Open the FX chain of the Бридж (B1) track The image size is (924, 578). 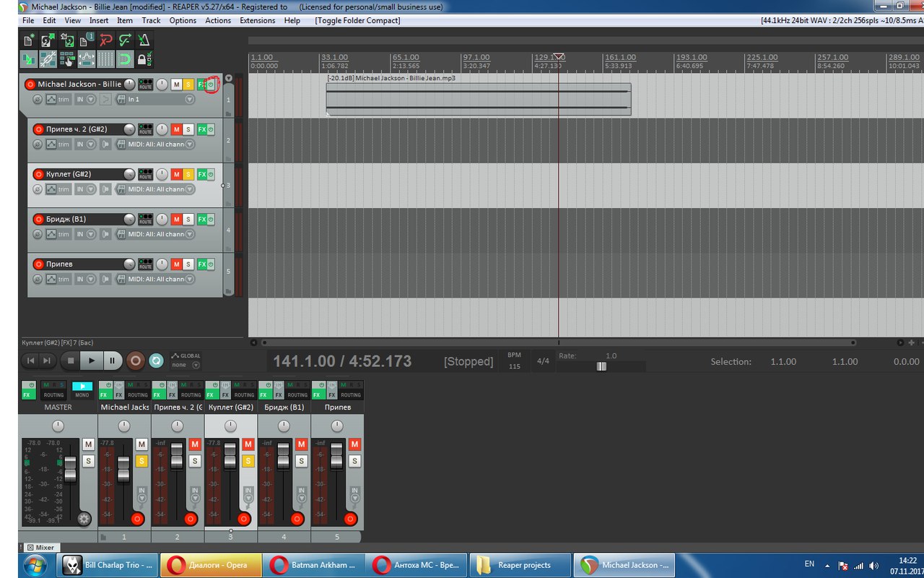point(202,219)
